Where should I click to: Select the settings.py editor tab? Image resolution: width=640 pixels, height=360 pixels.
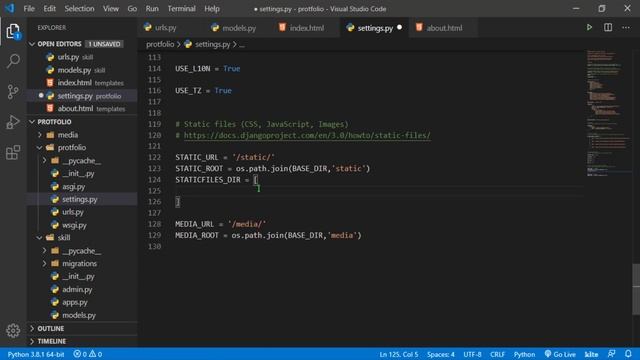pyautogui.click(x=375, y=28)
